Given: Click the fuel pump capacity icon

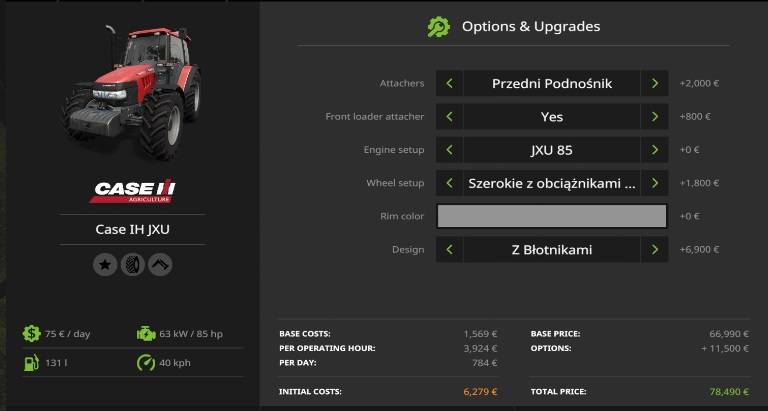Looking at the screenshot, I should [31, 363].
